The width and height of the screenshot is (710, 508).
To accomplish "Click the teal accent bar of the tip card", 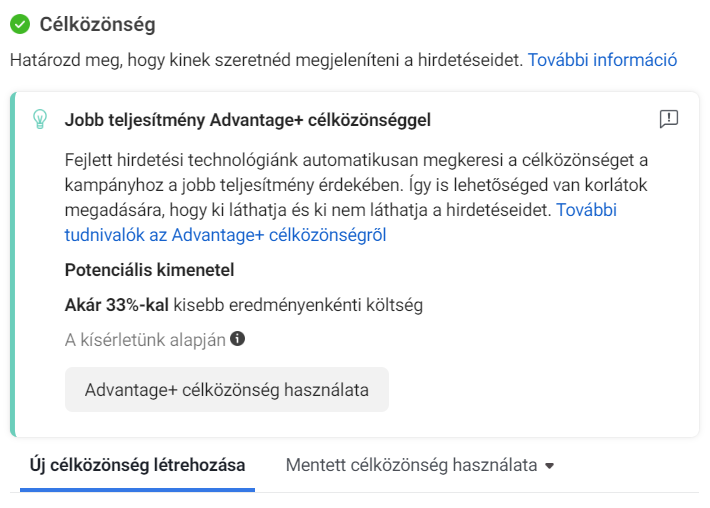I will [x=13, y=264].
